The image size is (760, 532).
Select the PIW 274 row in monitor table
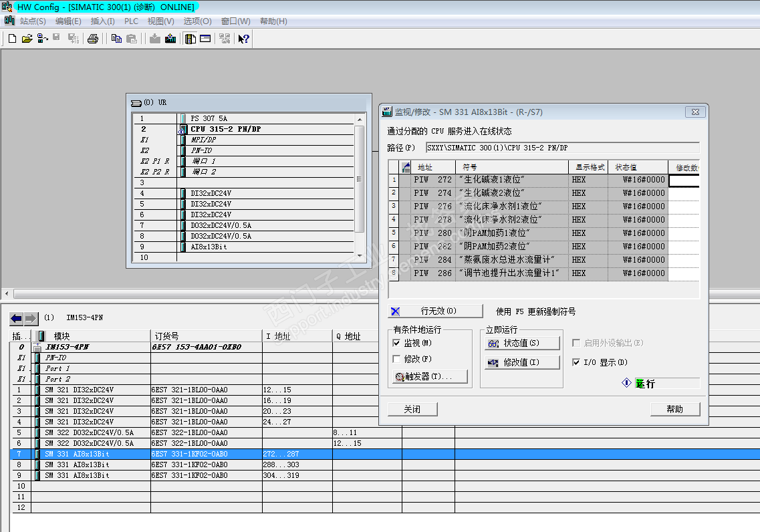[544, 193]
